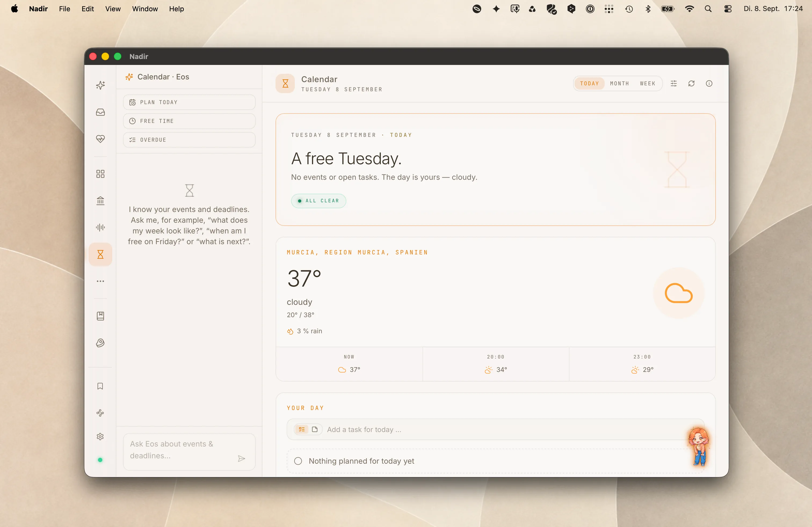Screen dimensions: 812x527
Task: Open the Edit menu
Action: pyautogui.click(x=88, y=9)
